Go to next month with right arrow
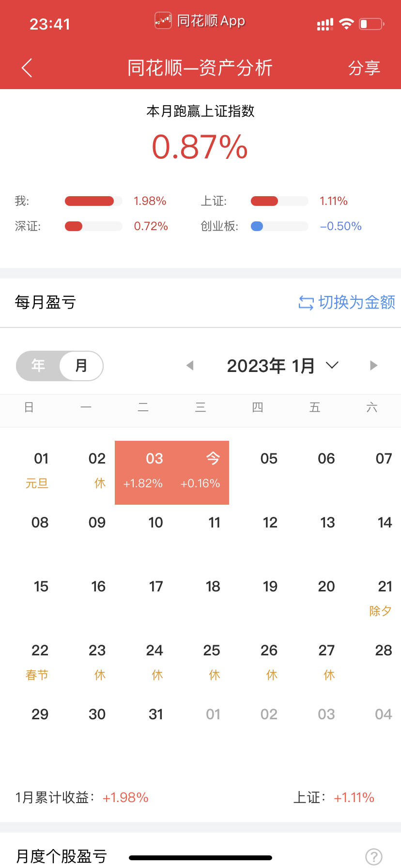Viewport: 401px width, 868px height. pos(373,365)
